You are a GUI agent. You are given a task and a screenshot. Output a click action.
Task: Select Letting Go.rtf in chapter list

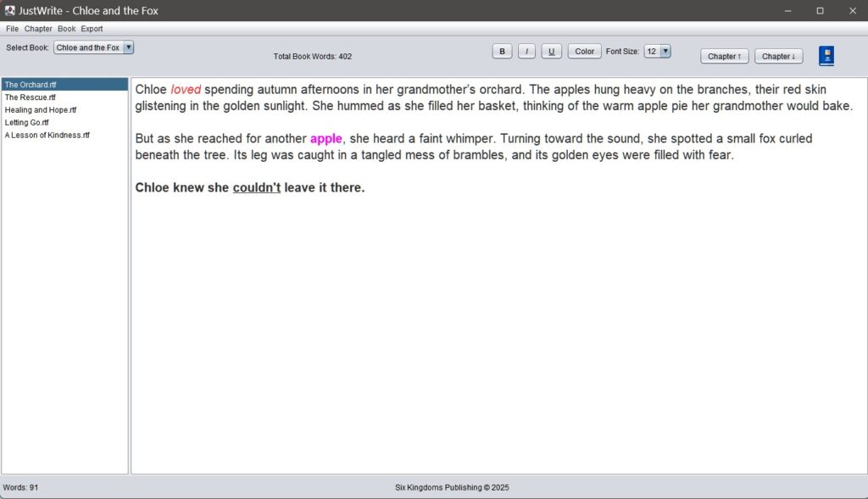coord(27,123)
